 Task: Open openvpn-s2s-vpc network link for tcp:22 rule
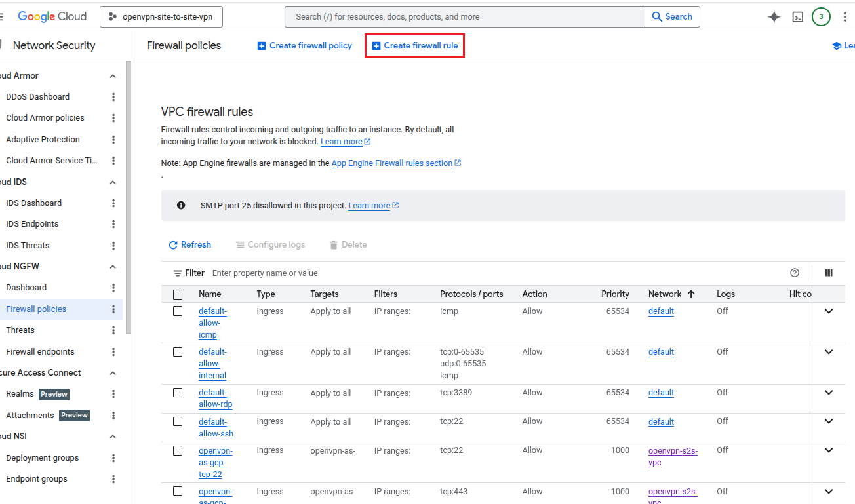pyautogui.click(x=673, y=456)
